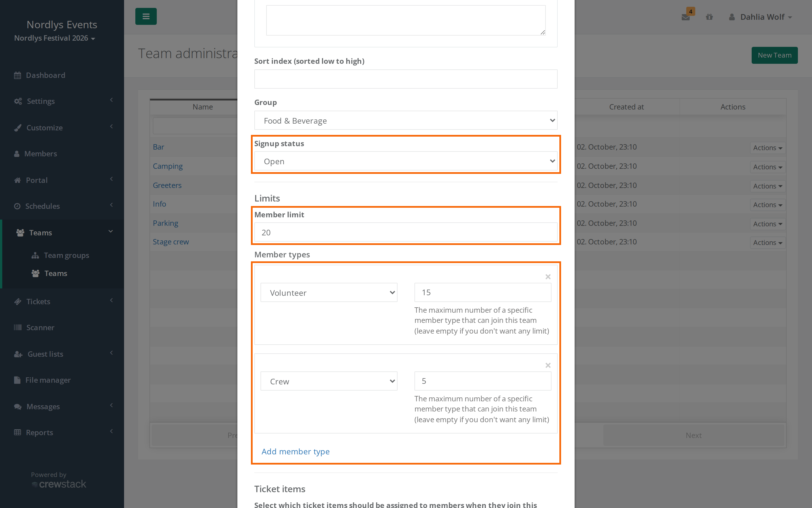812x508 pixels.
Task: Focus the Crew limit field showing 5
Action: tap(482, 381)
